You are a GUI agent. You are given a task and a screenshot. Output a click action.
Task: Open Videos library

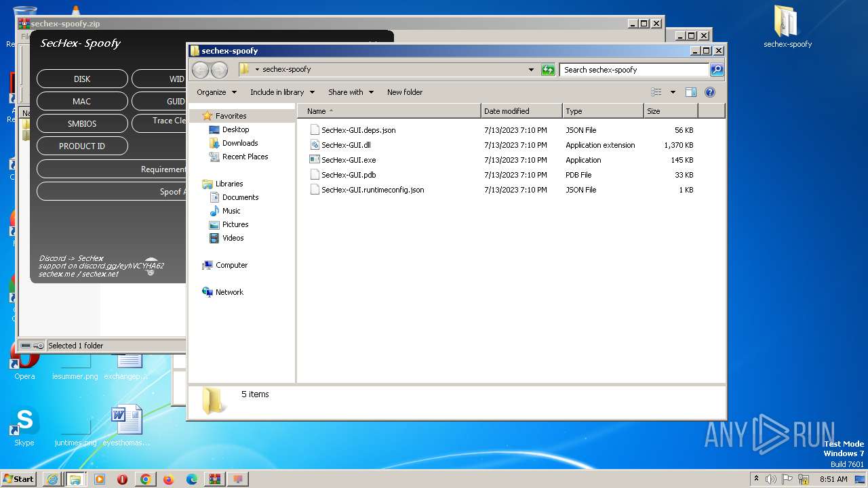pyautogui.click(x=233, y=238)
